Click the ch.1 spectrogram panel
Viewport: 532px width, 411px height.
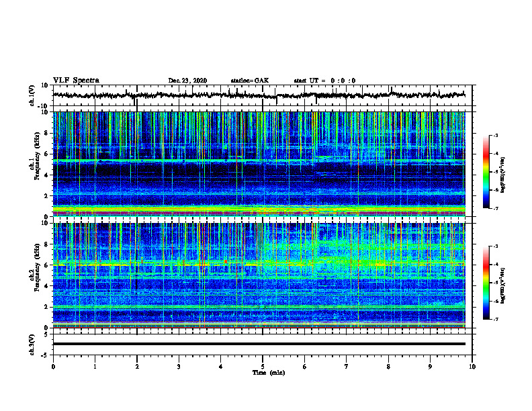pyautogui.click(x=263, y=164)
